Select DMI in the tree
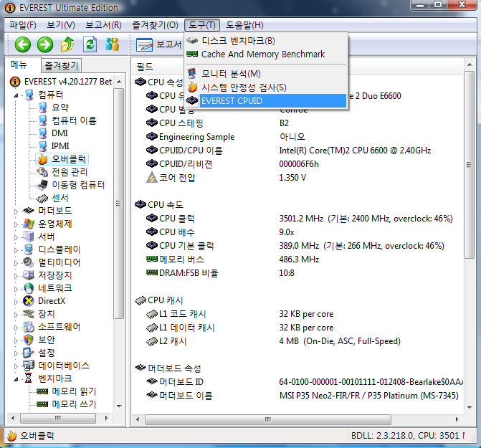Screen dimensions: 481x448 [x=59, y=133]
